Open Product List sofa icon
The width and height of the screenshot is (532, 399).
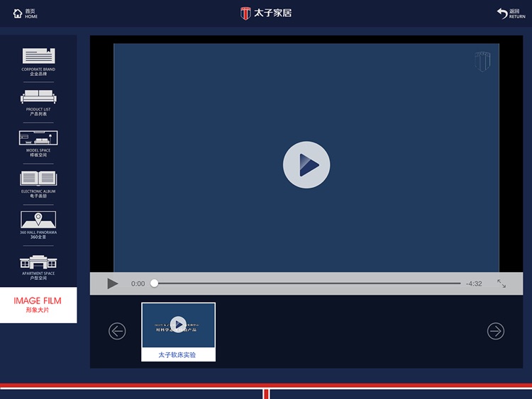pos(38,97)
